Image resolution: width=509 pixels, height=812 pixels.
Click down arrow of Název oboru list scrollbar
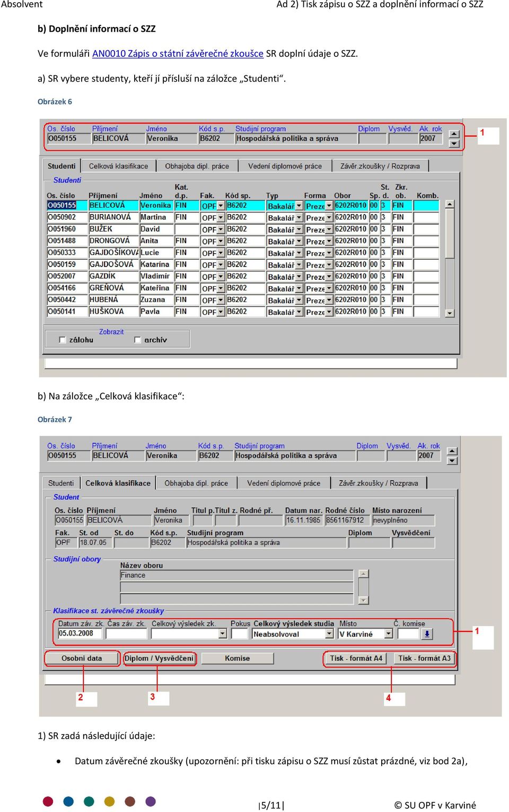[x=363, y=601]
